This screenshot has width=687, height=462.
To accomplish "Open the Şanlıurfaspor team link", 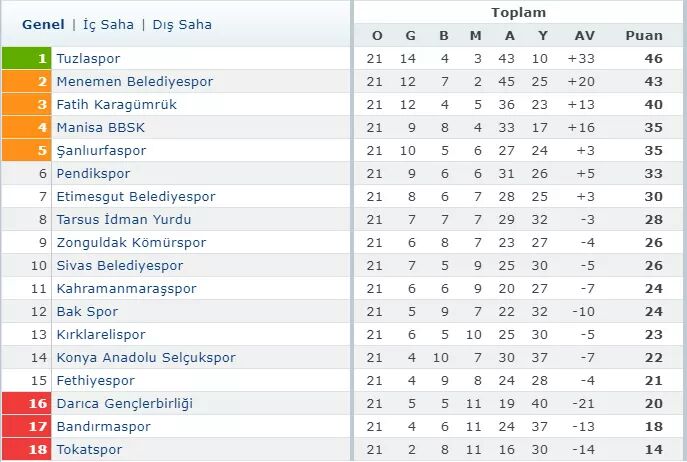I will 101,150.
